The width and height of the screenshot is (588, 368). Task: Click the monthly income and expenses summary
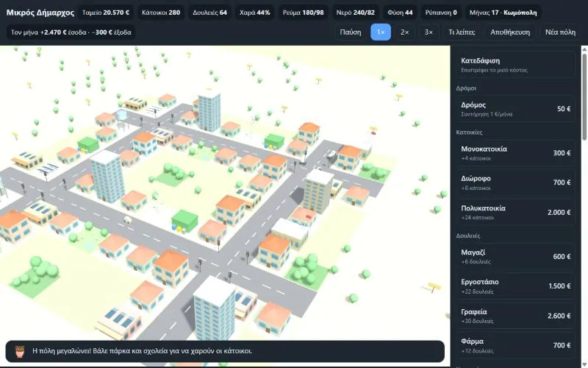[71, 32]
